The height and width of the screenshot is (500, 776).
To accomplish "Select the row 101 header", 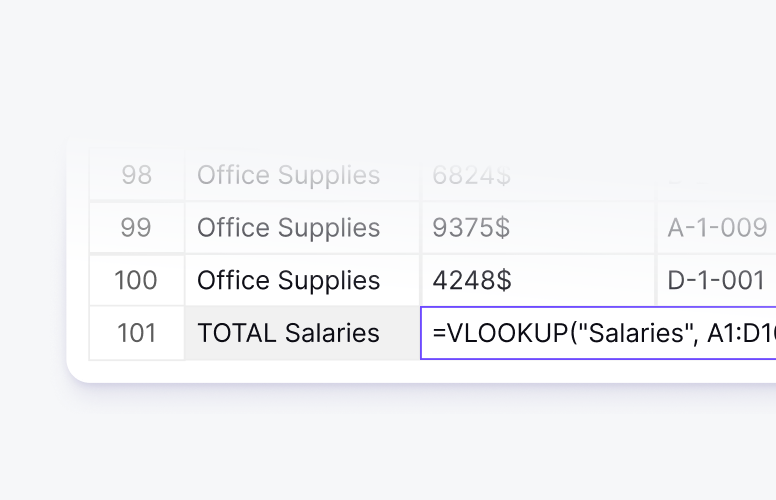I will 136,333.
